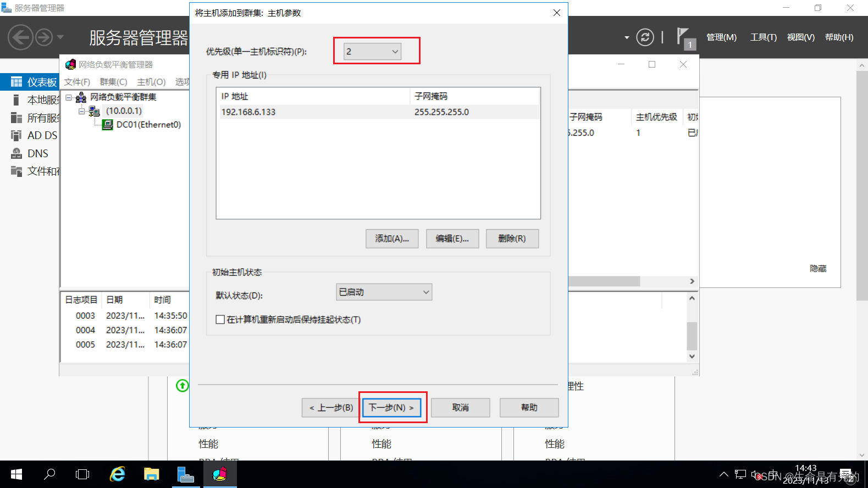Open navigation history dropdown arrow
868x488 pixels.
click(x=60, y=37)
